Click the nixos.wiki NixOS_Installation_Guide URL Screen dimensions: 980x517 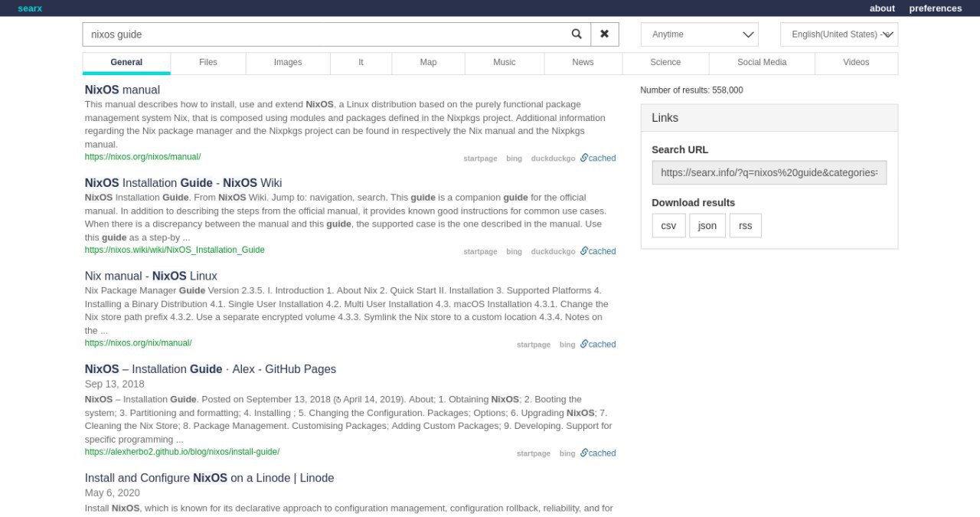point(175,250)
